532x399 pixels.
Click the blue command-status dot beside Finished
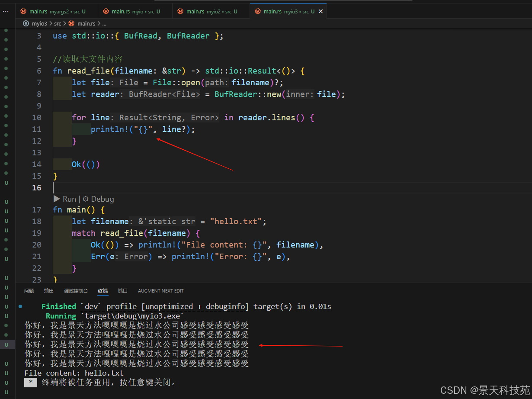click(20, 306)
